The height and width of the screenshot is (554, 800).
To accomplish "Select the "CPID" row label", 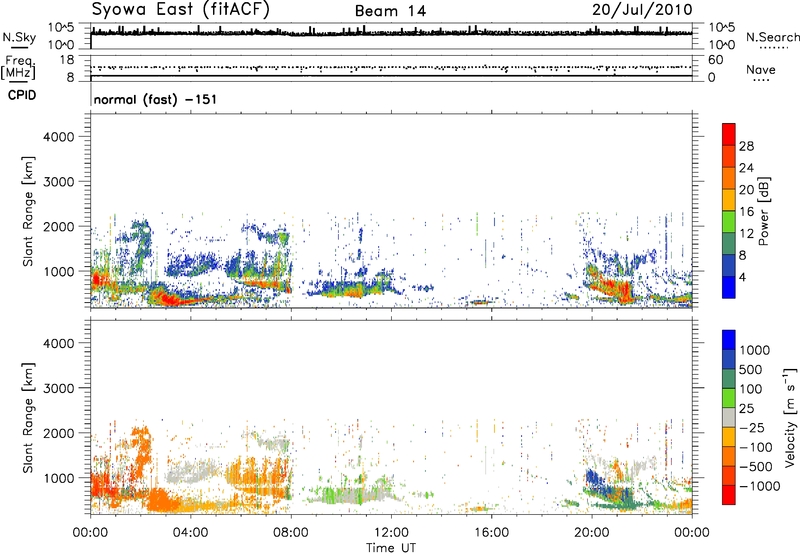I will point(22,95).
